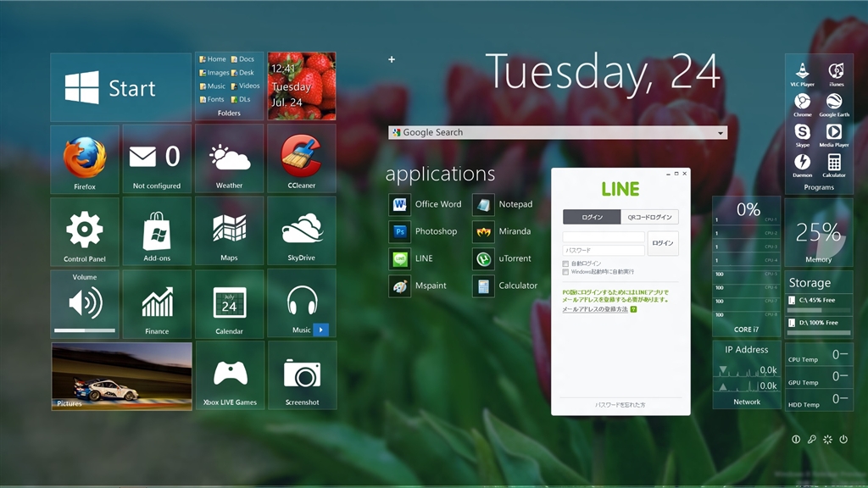Image resolution: width=868 pixels, height=488 pixels.
Task: Launch iTunes from Programs panel
Action: [x=836, y=75]
